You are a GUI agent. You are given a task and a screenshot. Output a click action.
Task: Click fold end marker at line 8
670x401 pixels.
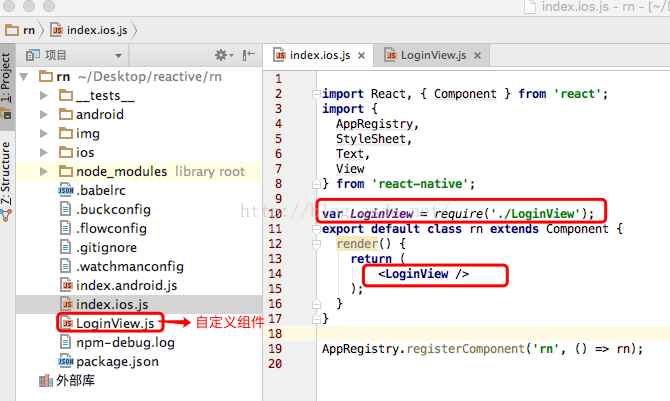point(316,184)
